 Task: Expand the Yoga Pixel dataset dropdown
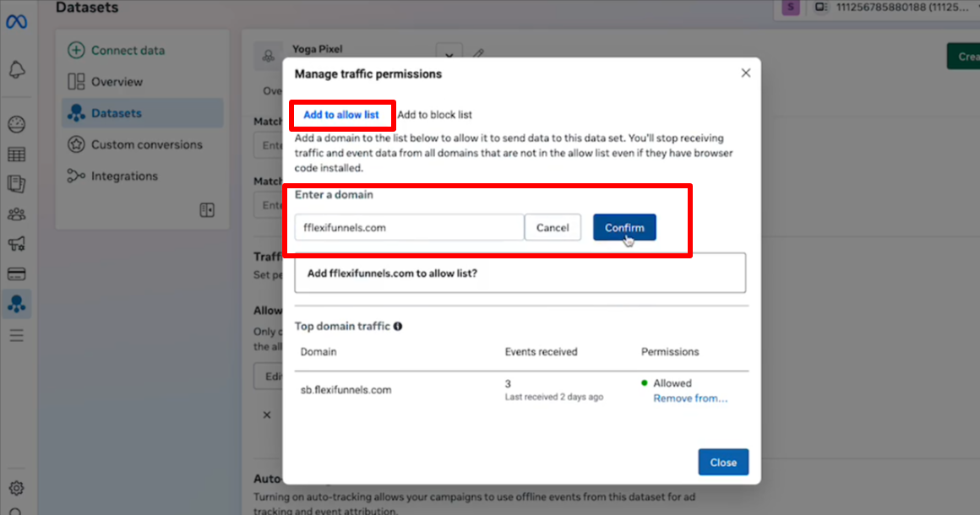point(449,56)
